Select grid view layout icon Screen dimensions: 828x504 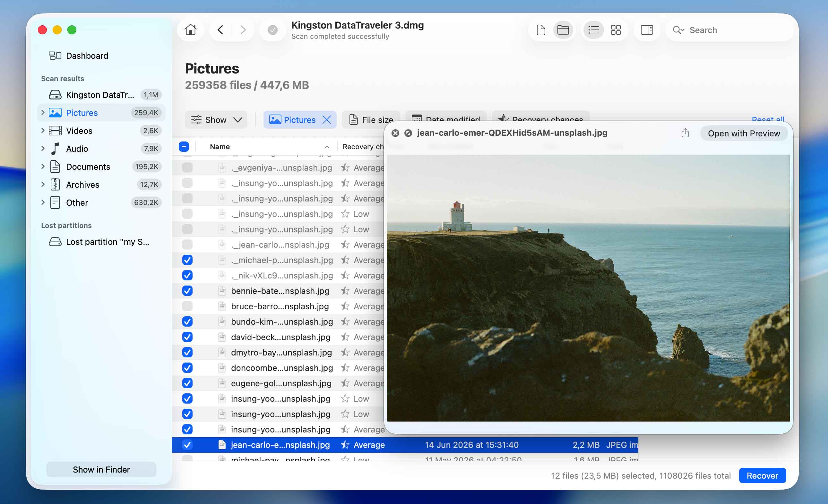(x=616, y=30)
